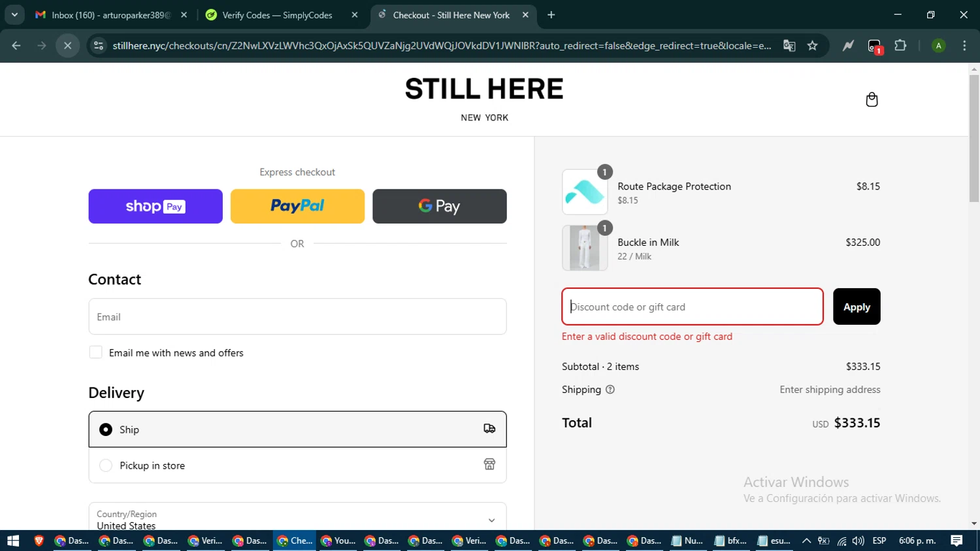980x551 pixels.
Task: Open the Windows notification center
Action: click(956, 541)
